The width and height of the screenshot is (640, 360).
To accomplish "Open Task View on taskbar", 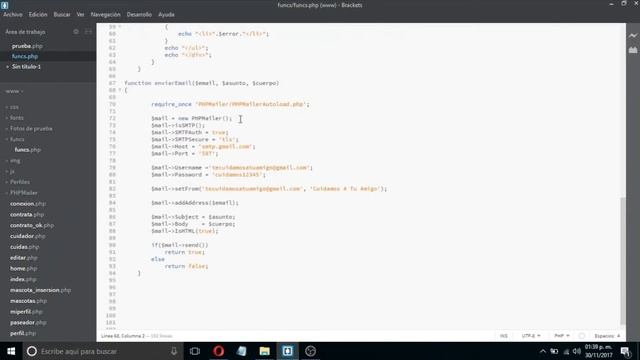I will 195,351.
